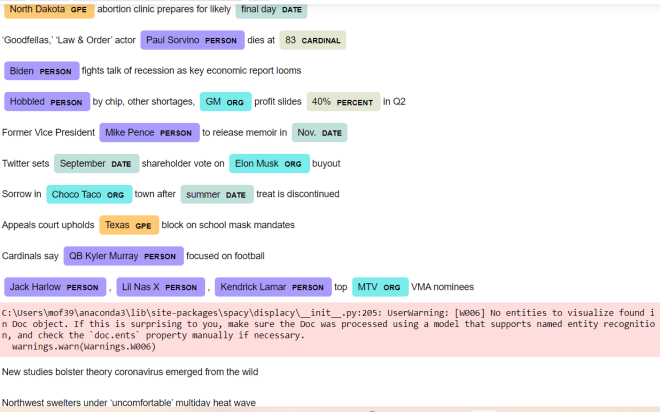Click the 'Hobbled' PERSON entity tag

pos(47,101)
